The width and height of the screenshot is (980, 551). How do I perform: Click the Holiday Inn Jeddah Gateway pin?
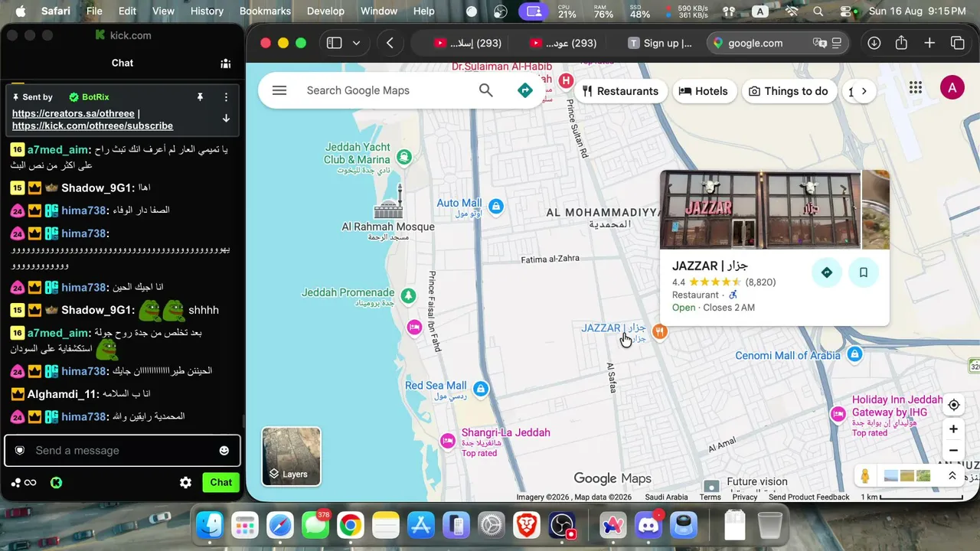838,414
